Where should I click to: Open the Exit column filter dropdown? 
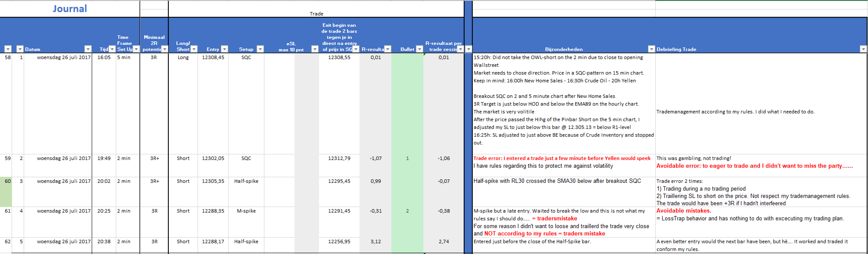356,49
